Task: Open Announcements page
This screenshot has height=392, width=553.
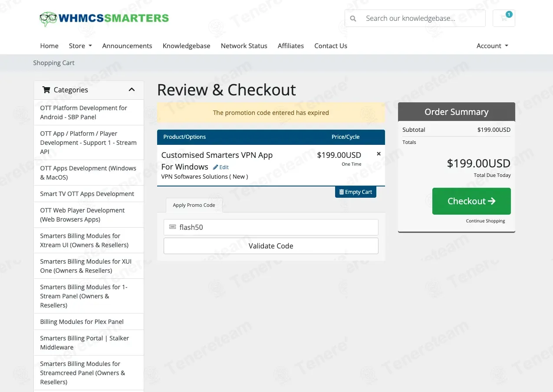Action: click(x=127, y=46)
